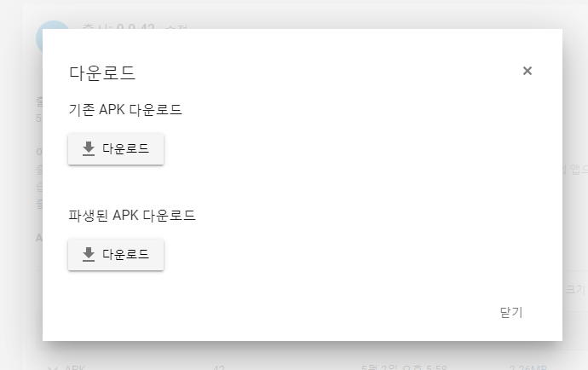Viewport: 588px width, 370px height.
Task: Click the 다운로드 button under 파생된 APK 다운로드
Action: click(116, 255)
